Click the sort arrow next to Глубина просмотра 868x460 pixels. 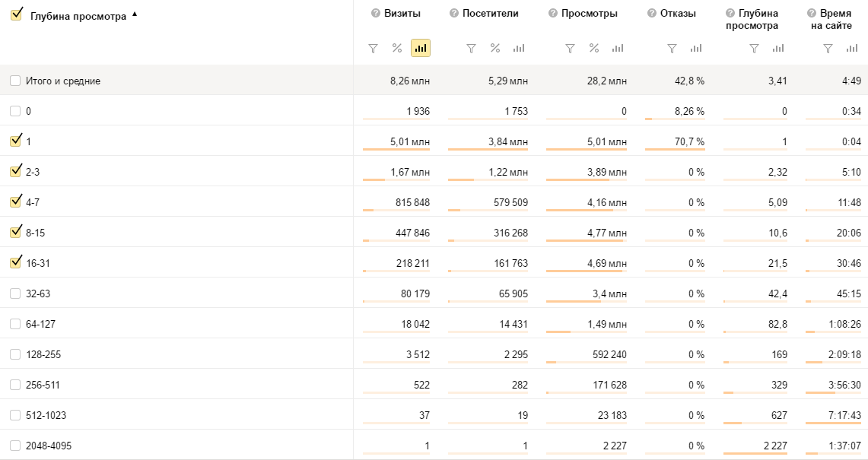(x=135, y=14)
